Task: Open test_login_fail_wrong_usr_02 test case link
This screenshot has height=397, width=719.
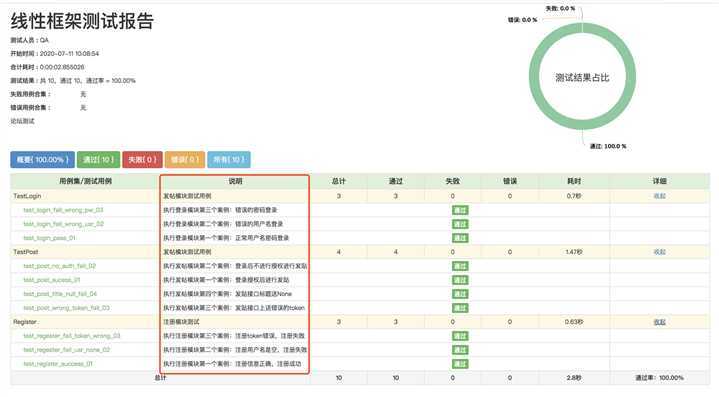Action: pos(63,224)
